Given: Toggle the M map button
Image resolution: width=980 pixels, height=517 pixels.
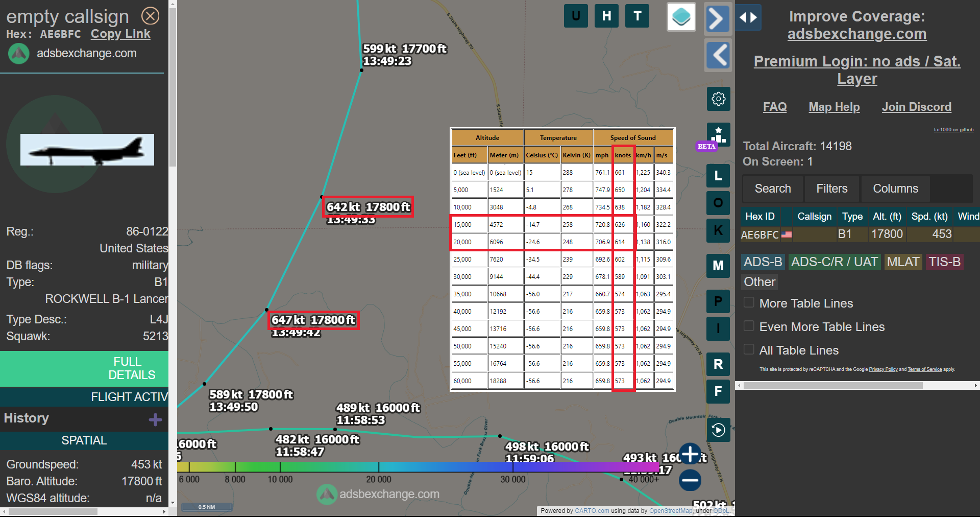Looking at the screenshot, I should (718, 266).
